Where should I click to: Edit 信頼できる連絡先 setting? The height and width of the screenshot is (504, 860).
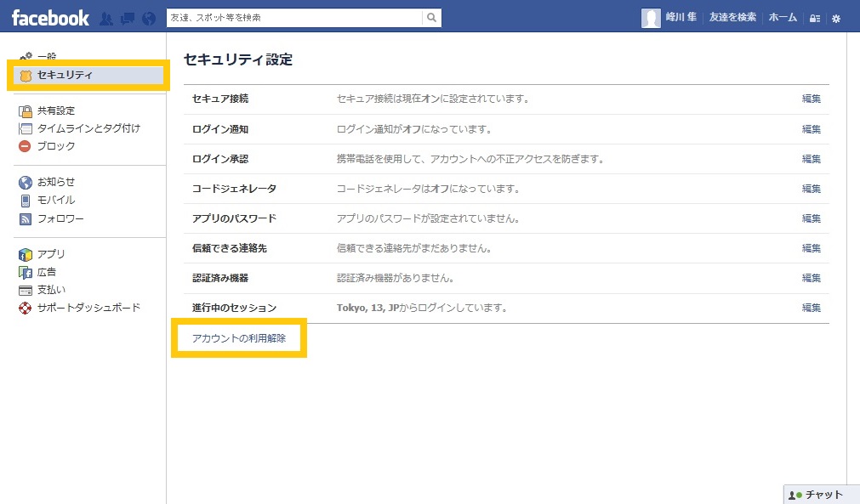(812, 248)
